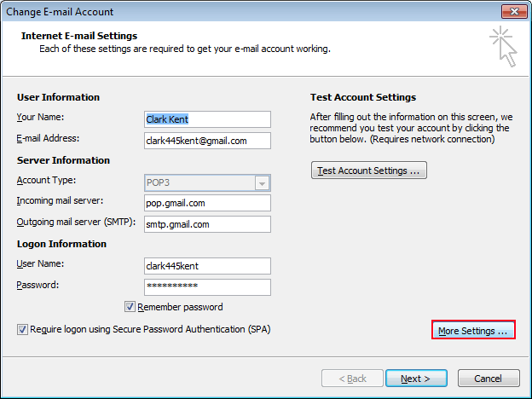Click the User Name input field

pos(207,266)
